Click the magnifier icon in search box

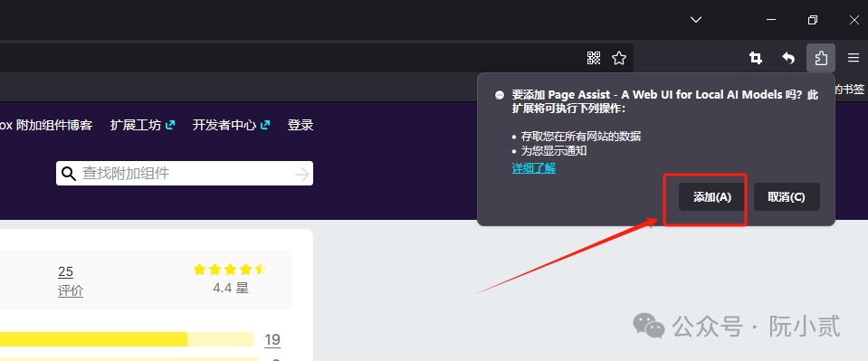pos(69,174)
